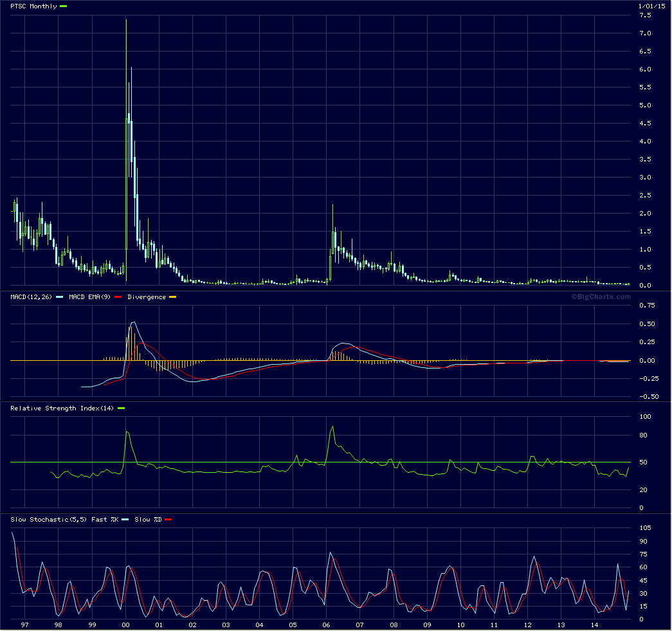Screen dimensions: 672x631
Task: Click the green legend swatch beside PTSC Monthly
Action: tap(64, 6)
